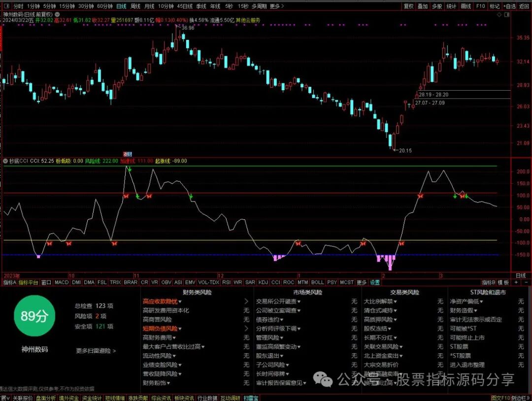Screen dimensions: 532x401
Task: Expand 高财务费用 dropdown arrow
Action: coord(174,338)
